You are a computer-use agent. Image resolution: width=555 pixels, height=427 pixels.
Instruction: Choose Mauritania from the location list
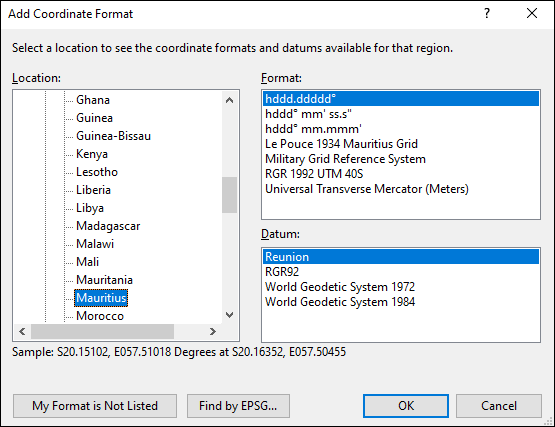tap(104, 280)
